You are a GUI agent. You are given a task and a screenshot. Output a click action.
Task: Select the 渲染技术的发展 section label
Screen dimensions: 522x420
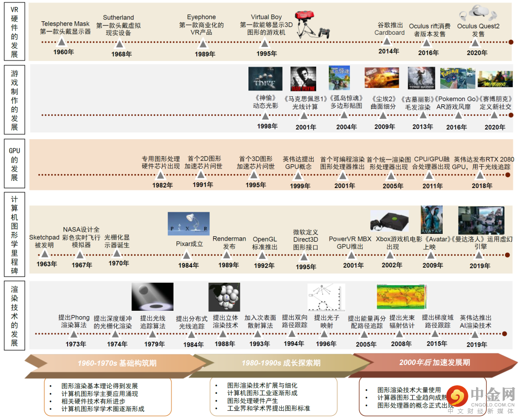tap(14, 316)
